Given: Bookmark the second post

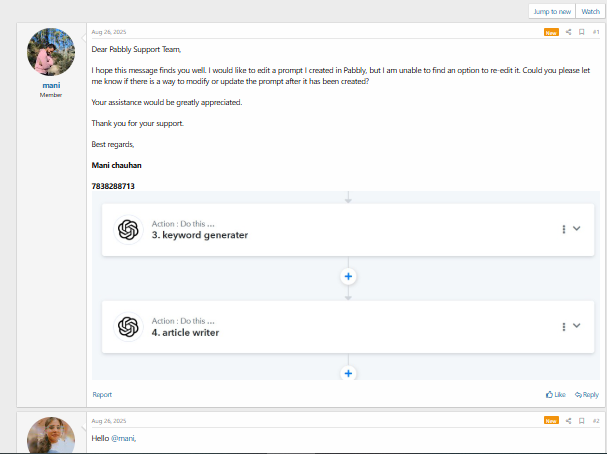Looking at the screenshot, I should (x=581, y=421).
